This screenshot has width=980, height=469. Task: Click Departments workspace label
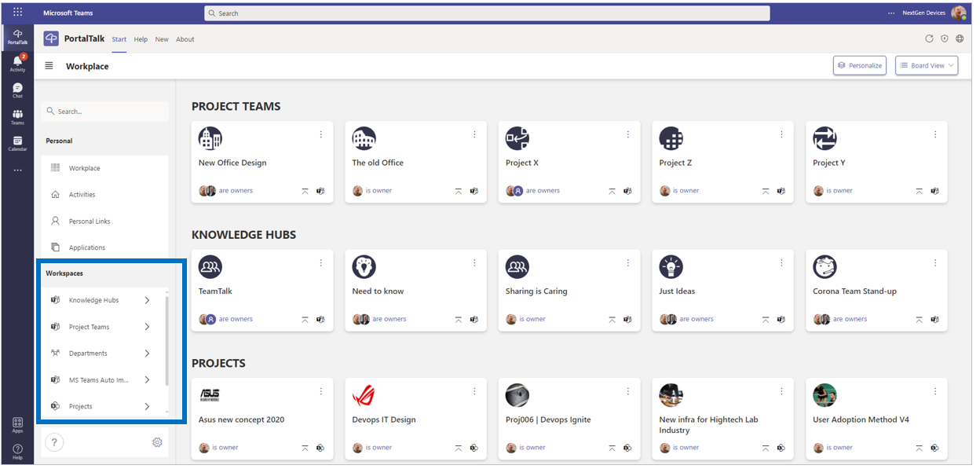(x=88, y=354)
